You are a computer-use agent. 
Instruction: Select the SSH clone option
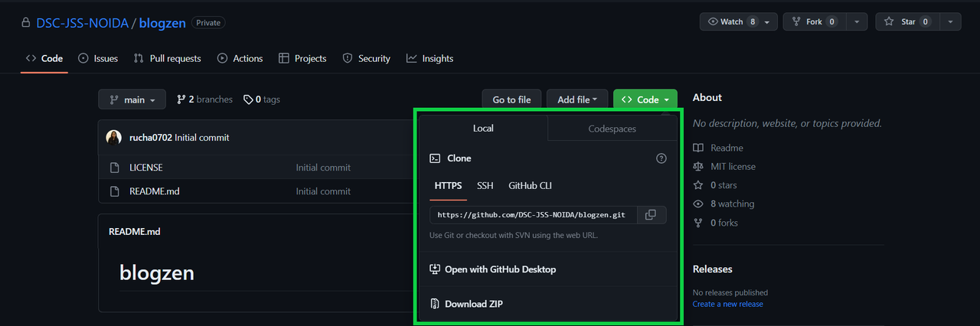tap(485, 186)
